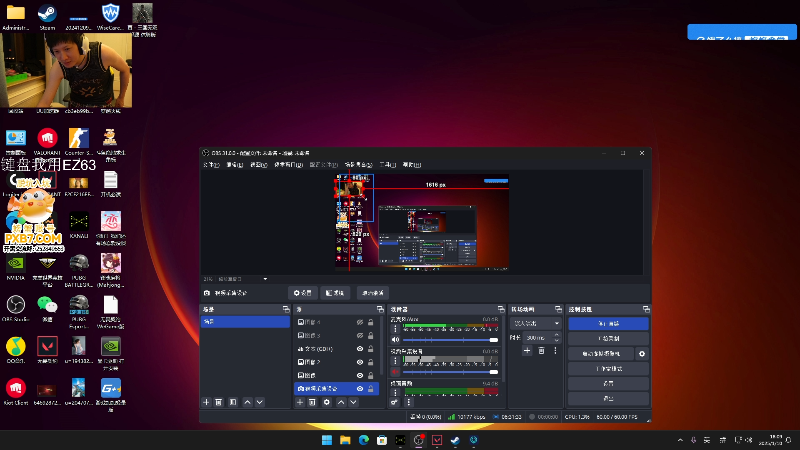
Task: Float the Controls dock panel icon
Action: pyautogui.click(x=646, y=309)
